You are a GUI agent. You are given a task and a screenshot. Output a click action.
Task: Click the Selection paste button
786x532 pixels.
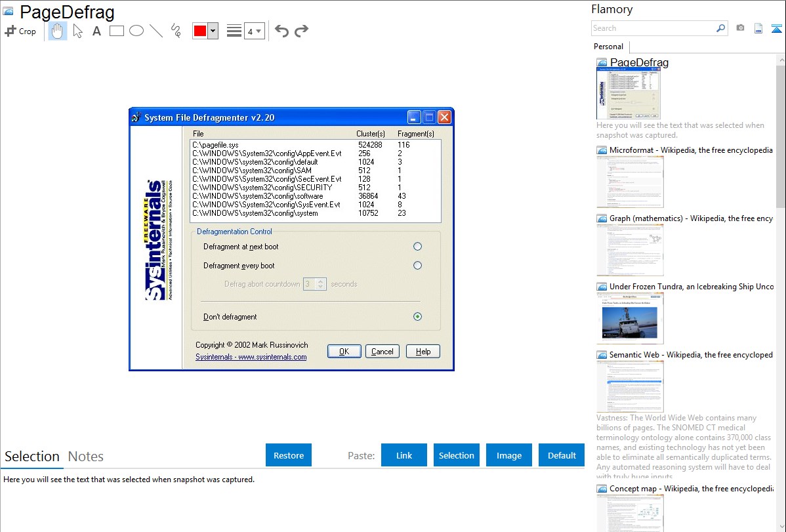457,455
